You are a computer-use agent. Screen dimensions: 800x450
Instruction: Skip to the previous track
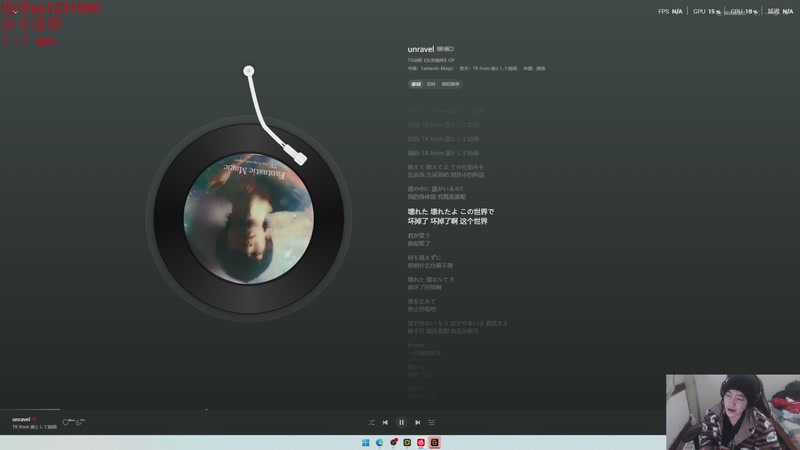pyautogui.click(x=385, y=422)
